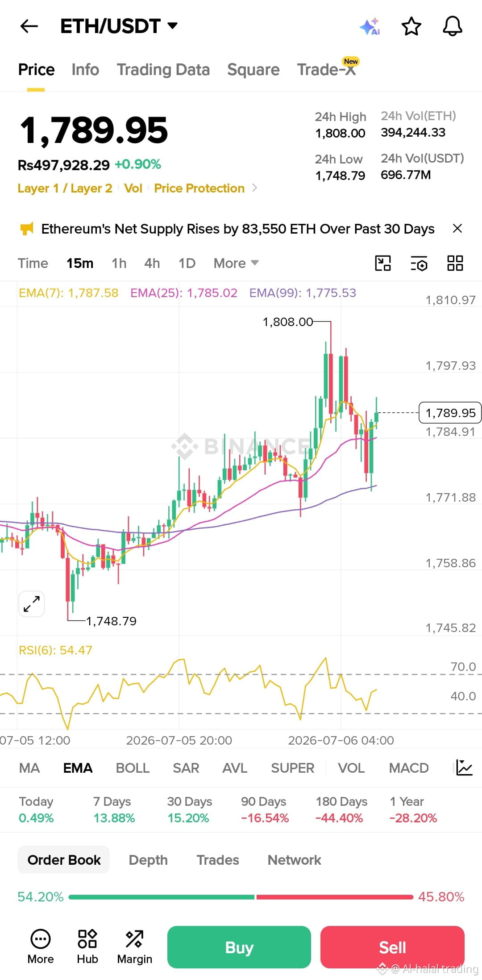482x980 pixels.
Task: Switch to Trading Data tab
Action: [x=163, y=70]
